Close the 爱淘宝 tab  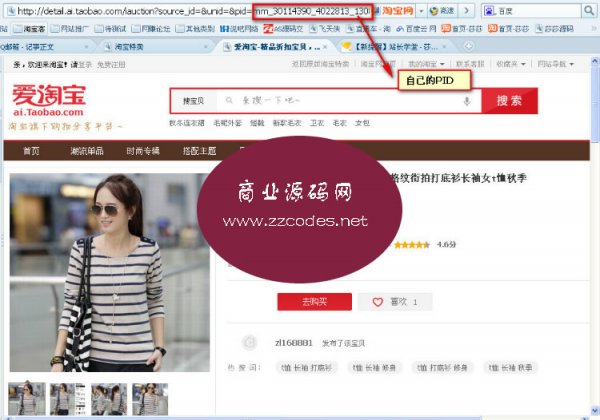pyautogui.click(x=325, y=47)
